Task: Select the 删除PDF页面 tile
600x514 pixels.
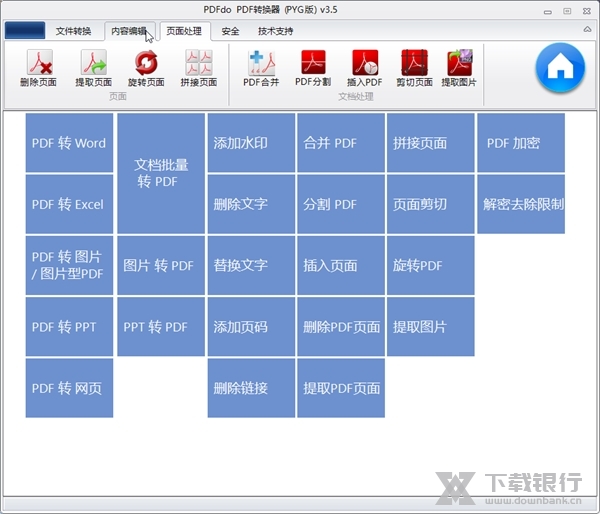Action: click(x=341, y=326)
